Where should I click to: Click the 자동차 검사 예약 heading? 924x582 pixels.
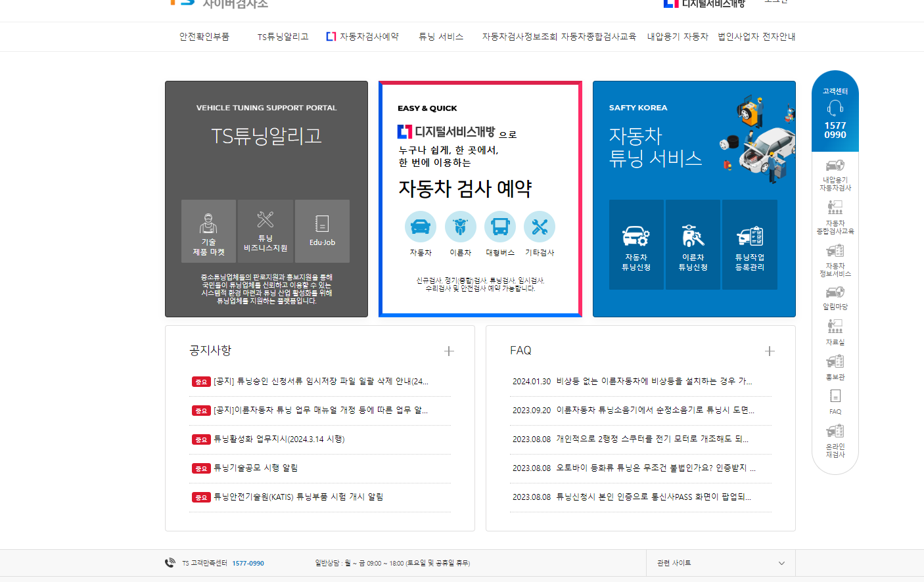pyautogui.click(x=465, y=189)
